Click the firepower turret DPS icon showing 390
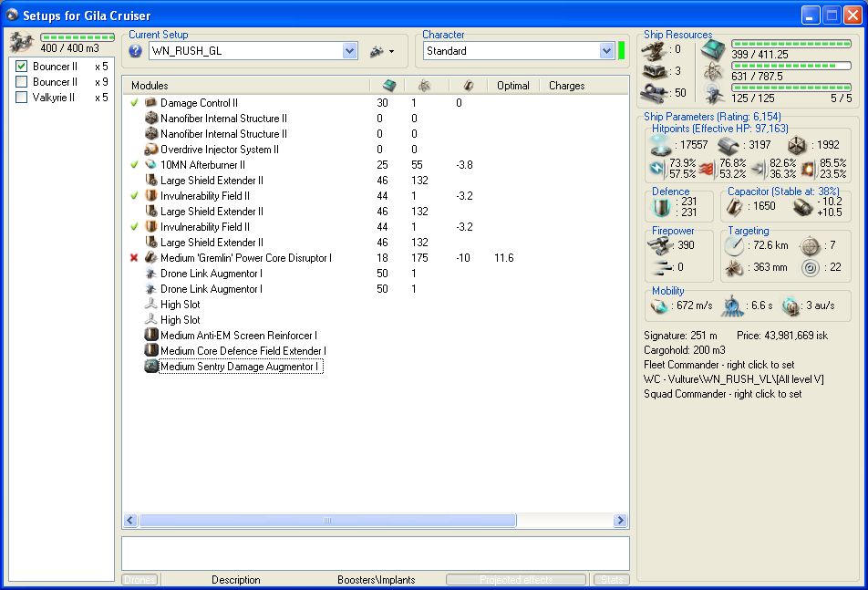 tap(660, 244)
